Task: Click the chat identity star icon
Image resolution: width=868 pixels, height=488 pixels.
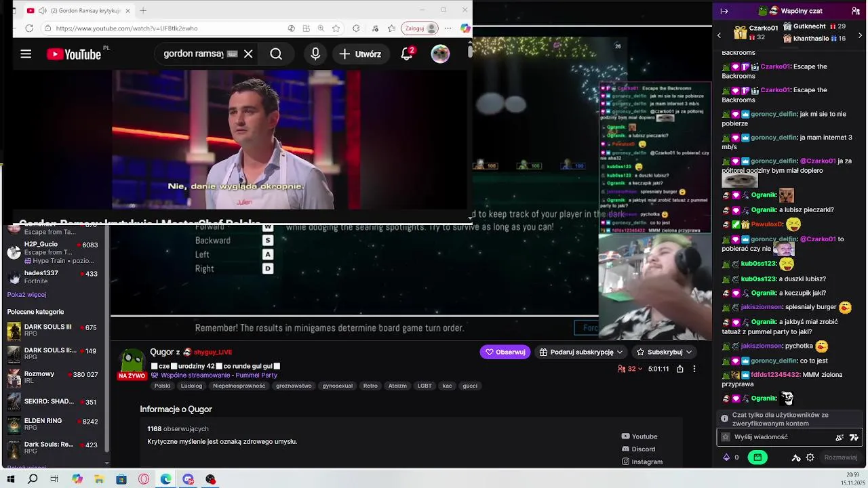Action: (x=726, y=437)
